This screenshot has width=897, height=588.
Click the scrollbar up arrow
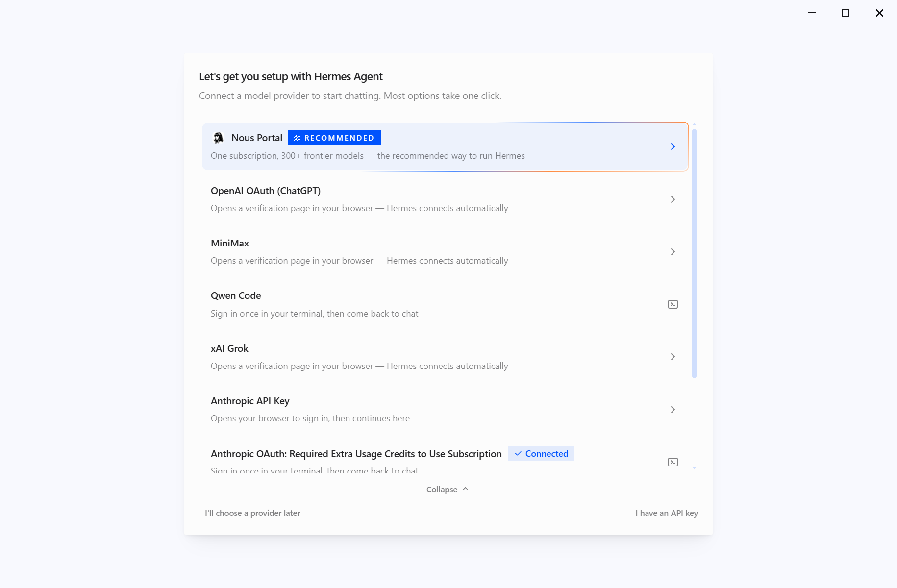[x=694, y=124]
